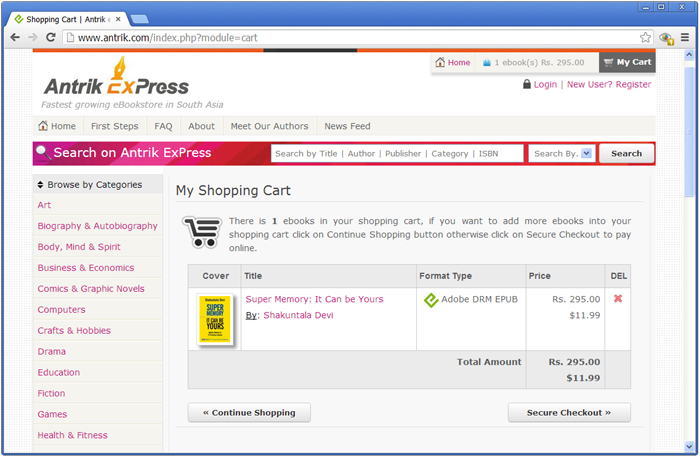
Task: Open Comics & Graphic Novels category
Action: click(x=91, y=289)
